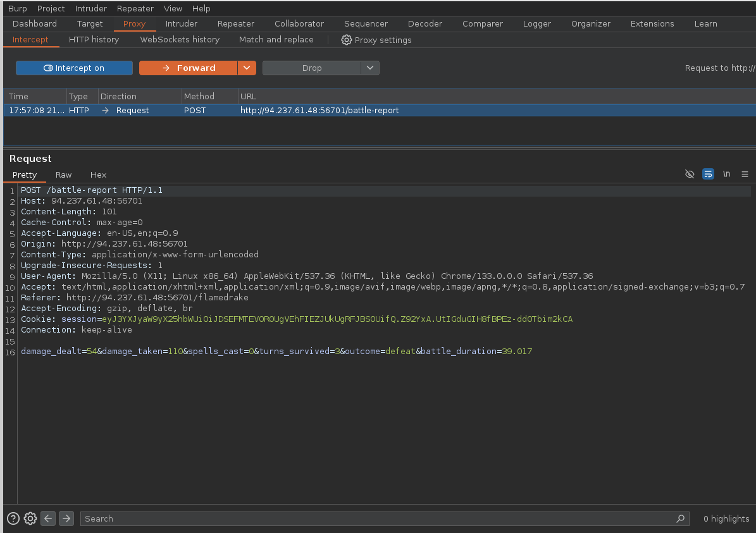Click the User-Agent header line
The height and width of the screenshot is (533, 756).
pos(307,276)
